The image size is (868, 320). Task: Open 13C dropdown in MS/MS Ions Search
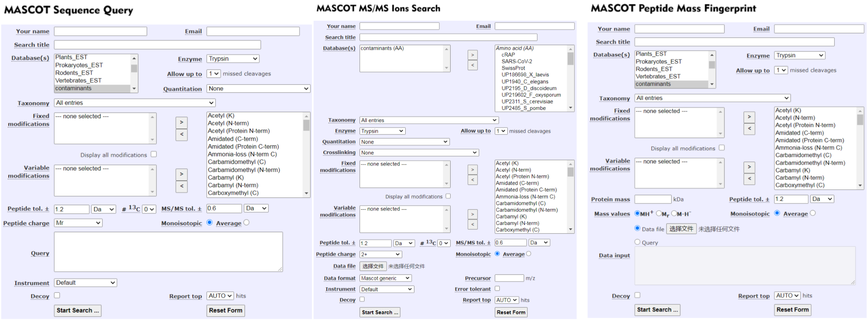click(x=444, y=243)
